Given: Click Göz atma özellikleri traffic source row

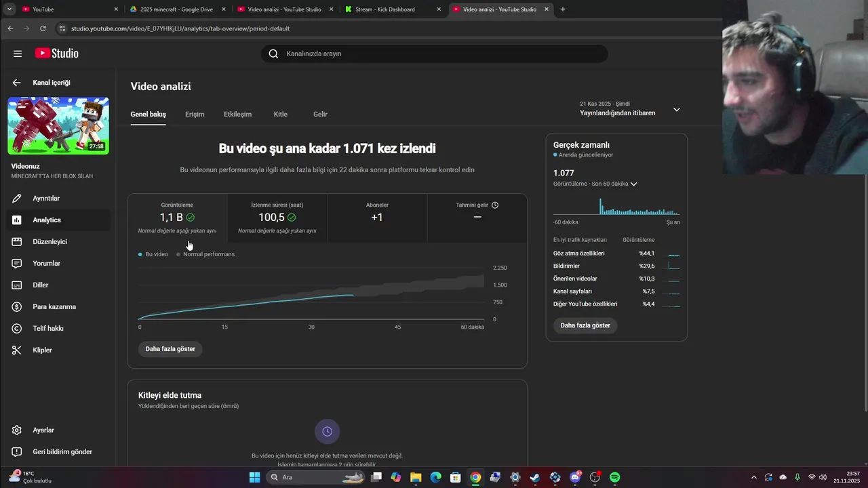Looking at the screenshot, I should point(616,253).
